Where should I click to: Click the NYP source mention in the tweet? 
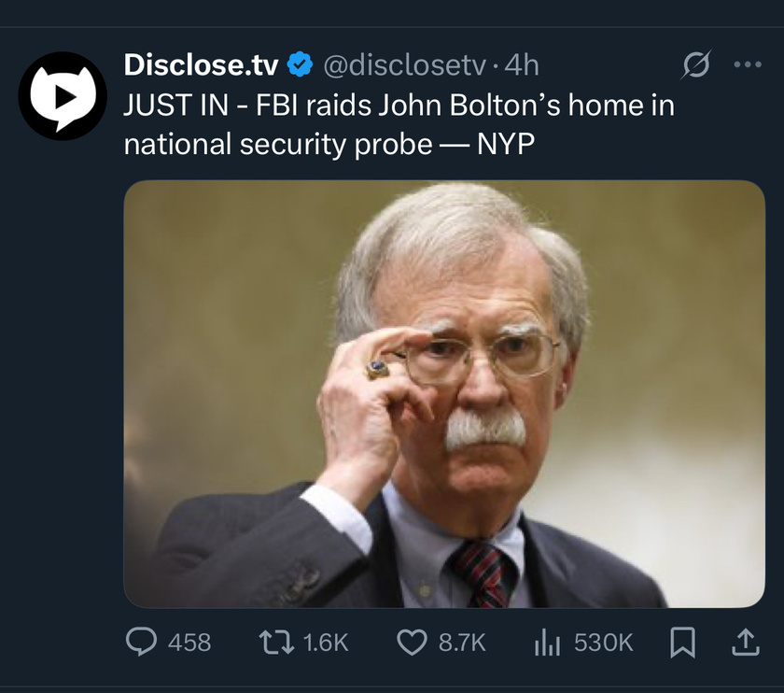tap(506, 145)
